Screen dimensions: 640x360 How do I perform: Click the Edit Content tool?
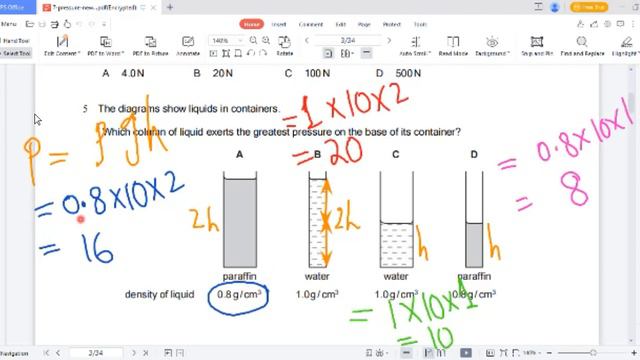pyautogui.click(x=62, y=46)
